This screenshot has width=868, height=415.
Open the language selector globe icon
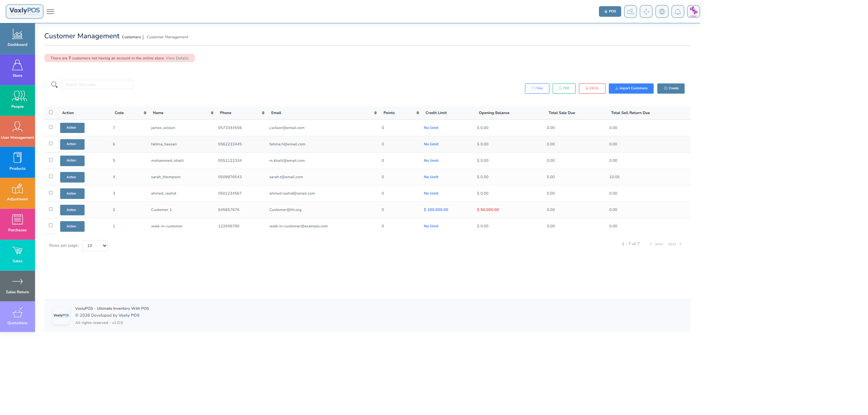click(662, 11)
